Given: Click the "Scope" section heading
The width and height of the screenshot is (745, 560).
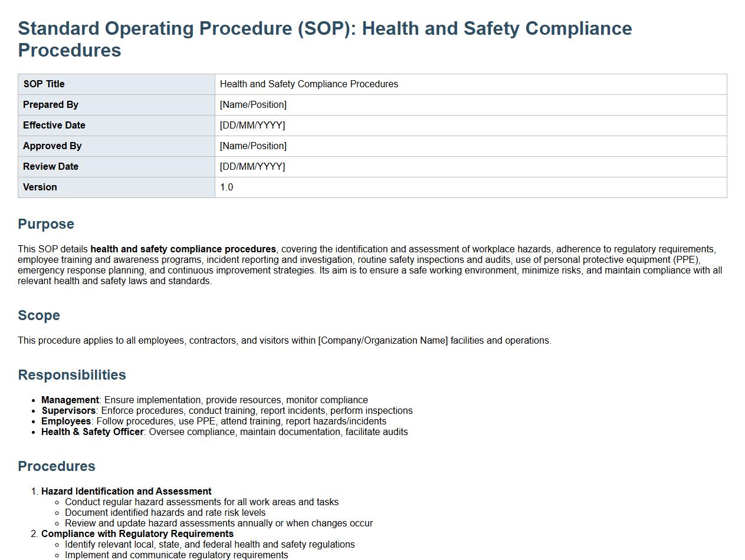Looking at the screenshot, I should point(39,315).
